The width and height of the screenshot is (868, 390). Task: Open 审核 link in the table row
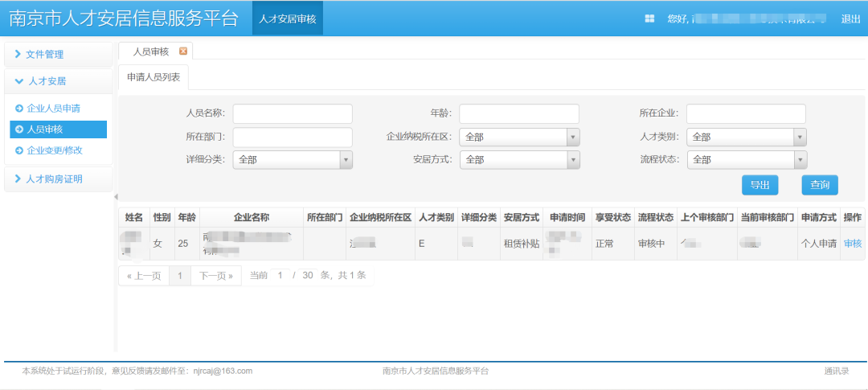coord(853,243)
